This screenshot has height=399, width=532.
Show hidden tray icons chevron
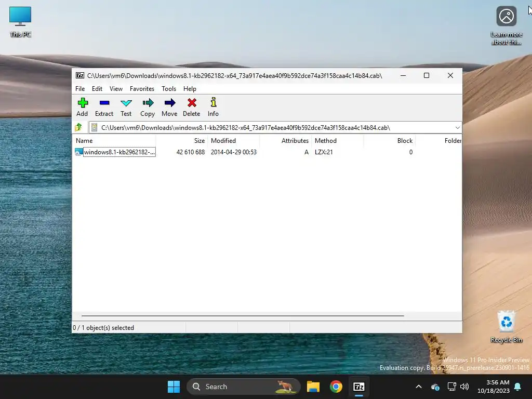point(419,387)
